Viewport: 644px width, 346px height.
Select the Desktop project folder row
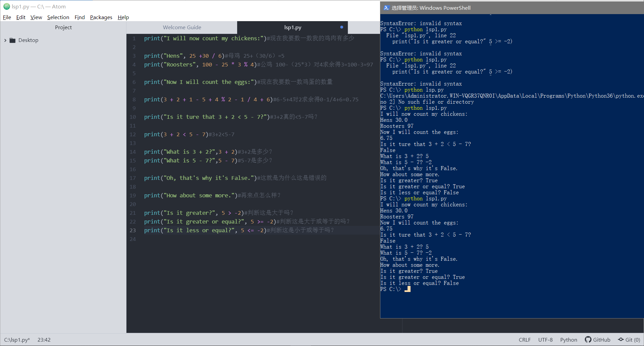[63, 40]
